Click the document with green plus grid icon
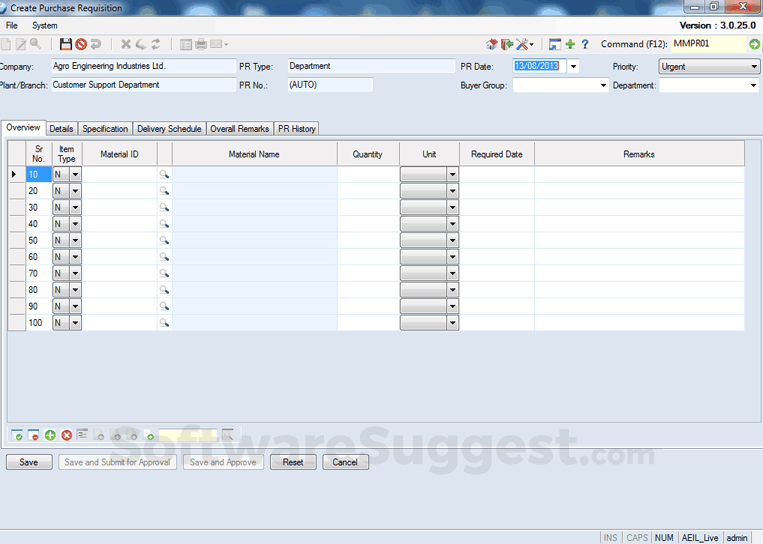 click(x=149, y=435)
